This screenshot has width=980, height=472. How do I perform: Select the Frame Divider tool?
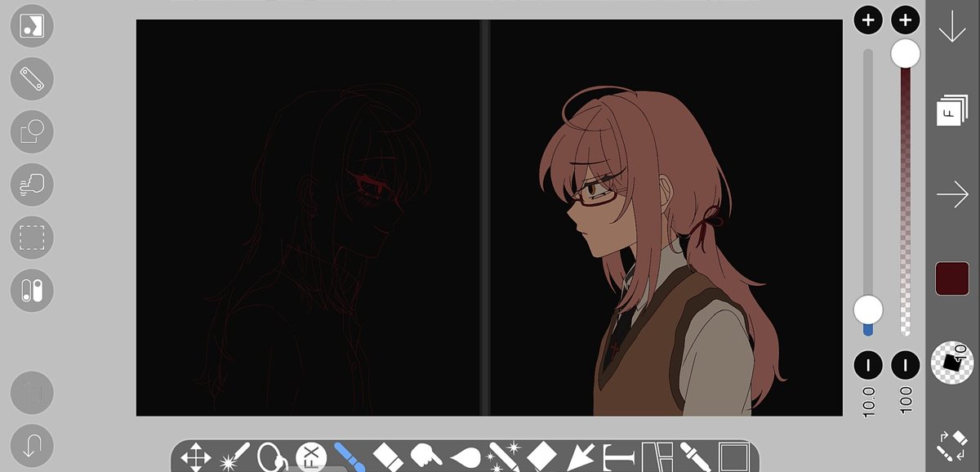(656, 456)
